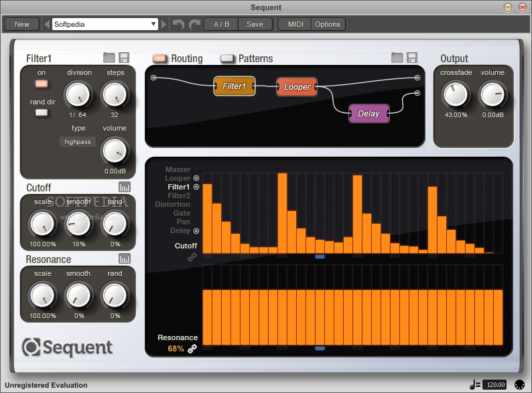Toggle the Filter1 module radio indicator
Image resolution: width=532 pixels, height=393 pixels.
click(x=196, y=187)
